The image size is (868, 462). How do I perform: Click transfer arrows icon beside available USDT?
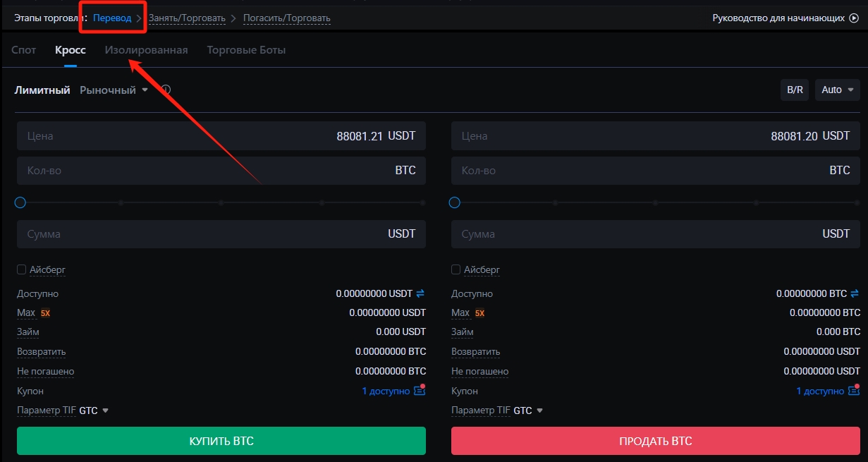[x=420, y=293]
